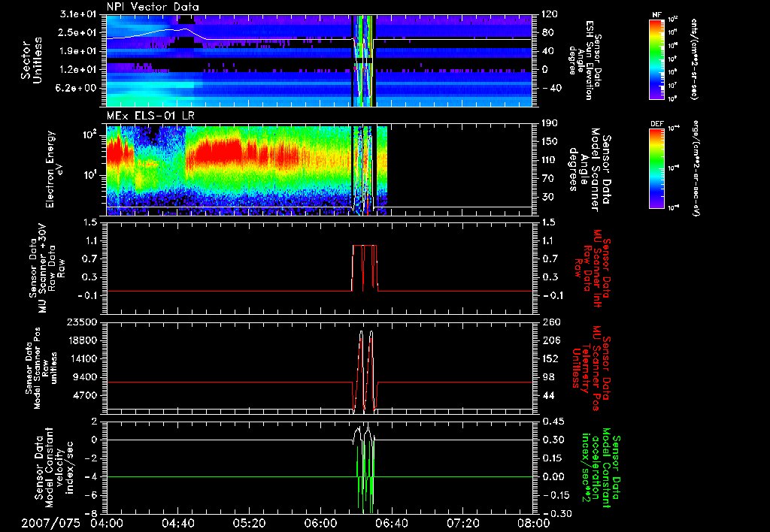This screenshot has height=532, width=770.
Task: Click the "260" telemetry position tick
Action: click(552, 322)
